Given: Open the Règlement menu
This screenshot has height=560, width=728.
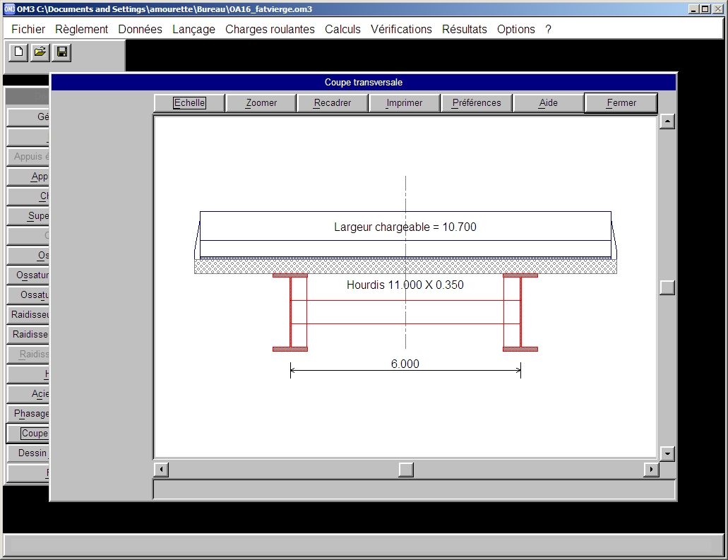Looking at the screenshot, I should (x=82, y=29).
